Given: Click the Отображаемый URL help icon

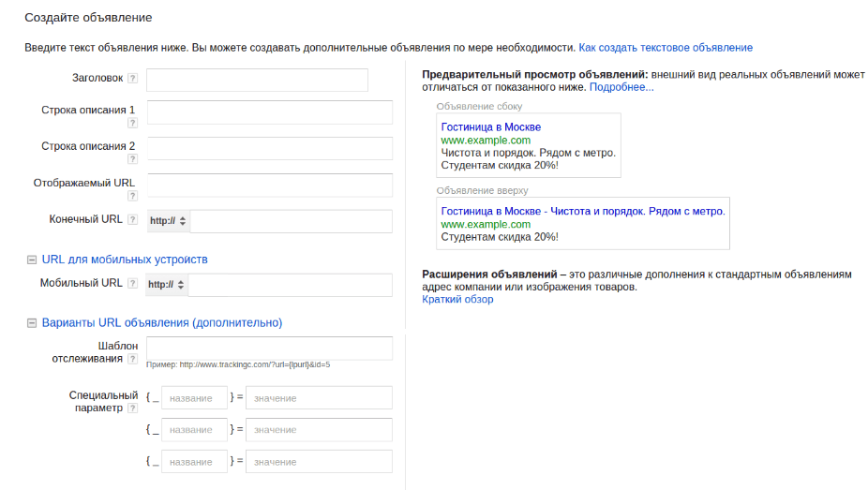Looking at the screenshot, I should pyautogui.click(x=132, y=196).
